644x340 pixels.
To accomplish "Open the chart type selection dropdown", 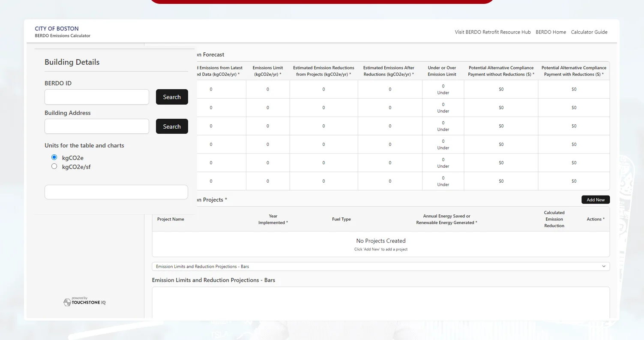I will tap(380, 266).
